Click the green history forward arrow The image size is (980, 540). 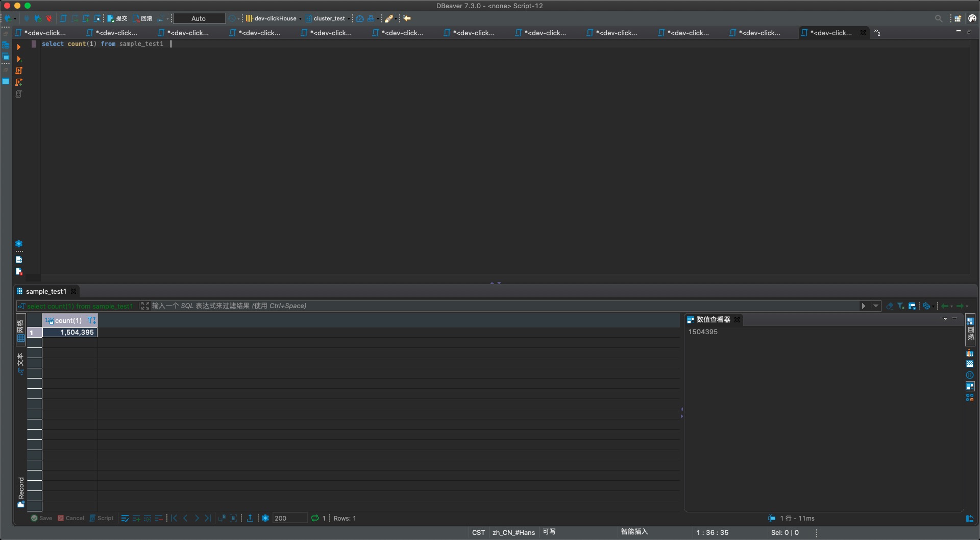coord(960,306)
